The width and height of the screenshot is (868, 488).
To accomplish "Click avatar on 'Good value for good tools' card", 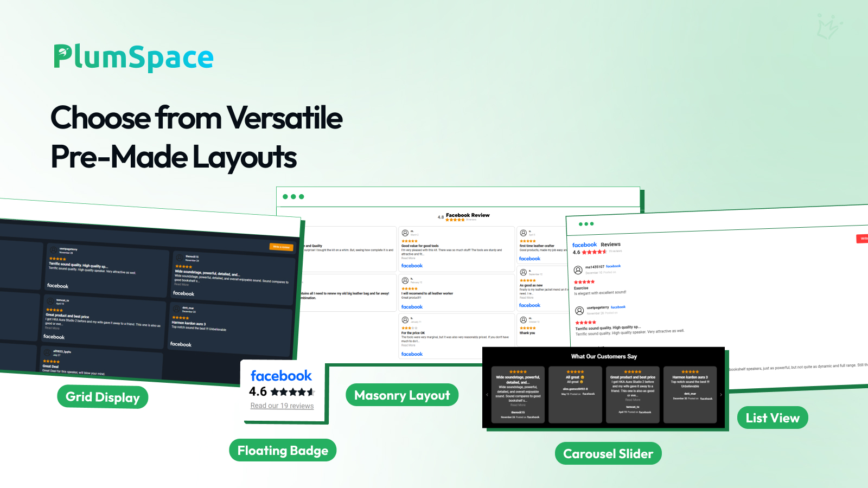I will pyautogui.click(x=405, y=233).
